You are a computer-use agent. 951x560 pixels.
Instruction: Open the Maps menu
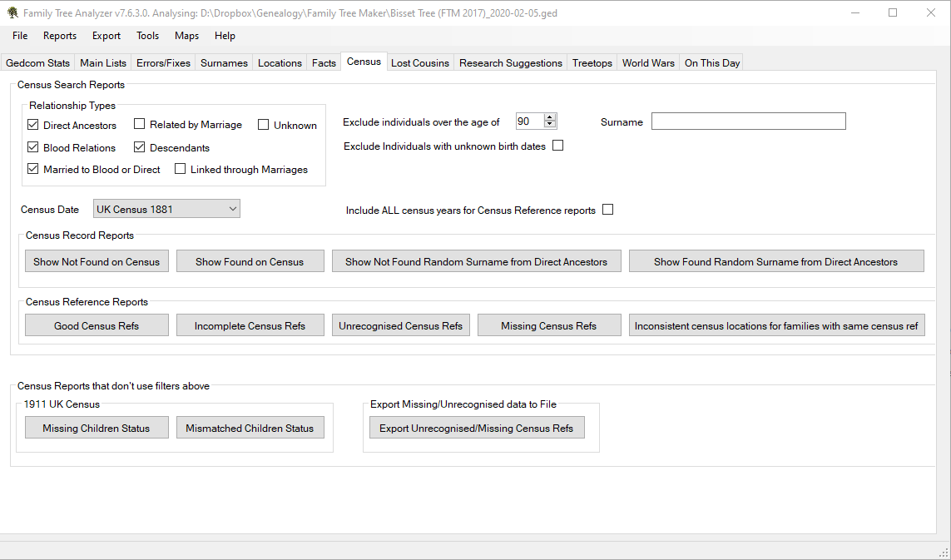186,36
